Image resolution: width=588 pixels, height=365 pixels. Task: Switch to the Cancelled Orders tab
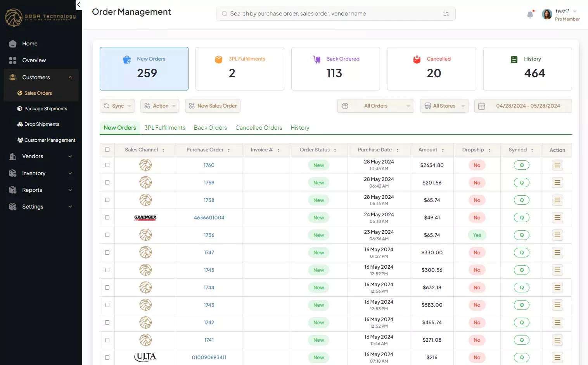click(259, 128)
